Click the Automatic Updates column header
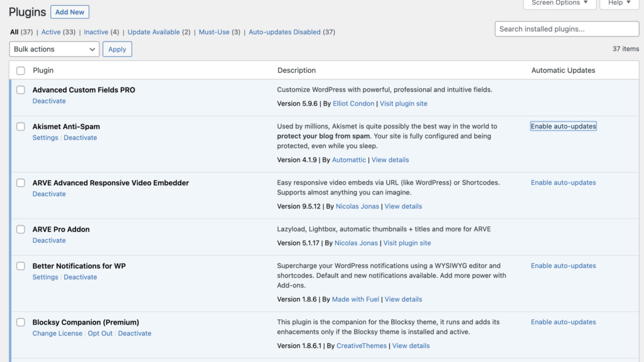644x362 pixels. [563, 71]
